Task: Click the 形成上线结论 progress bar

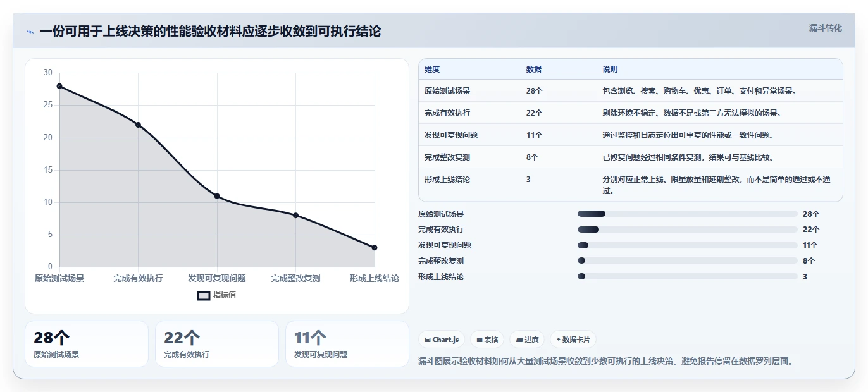Action: [688, 276]
